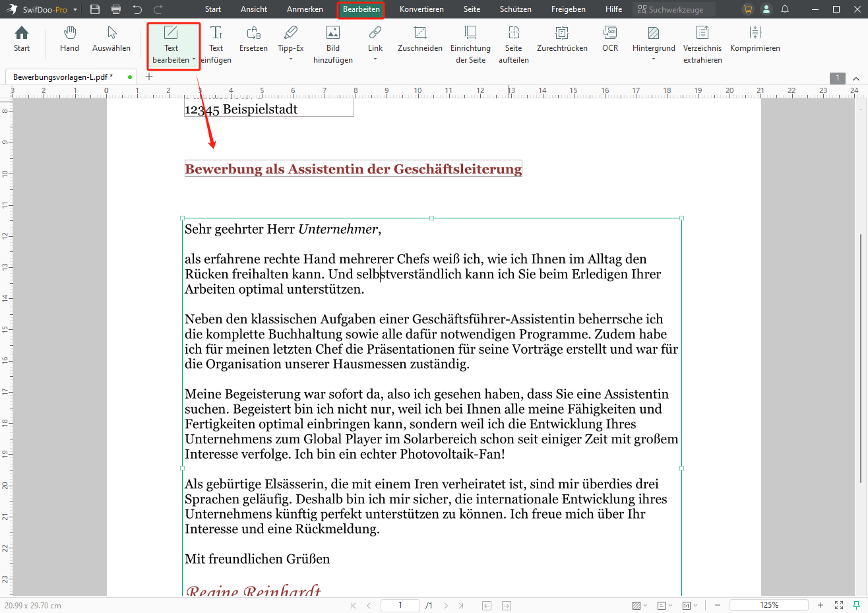Screen dimensions: 868x613
Task: Click the Save disk icon
Action: click(x=95, y=9)
